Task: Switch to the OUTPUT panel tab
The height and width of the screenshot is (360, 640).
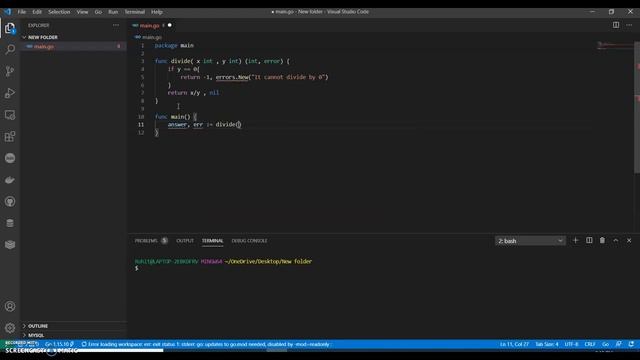Action: pyautogui.click(x=185, y=241)
